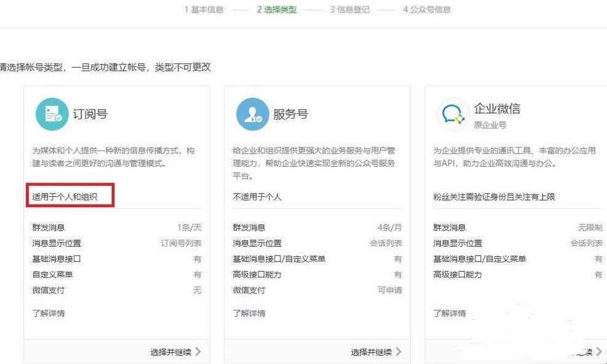
Task: Click 群发消息 label in 订阅号 card
Action: coord(49,228)
